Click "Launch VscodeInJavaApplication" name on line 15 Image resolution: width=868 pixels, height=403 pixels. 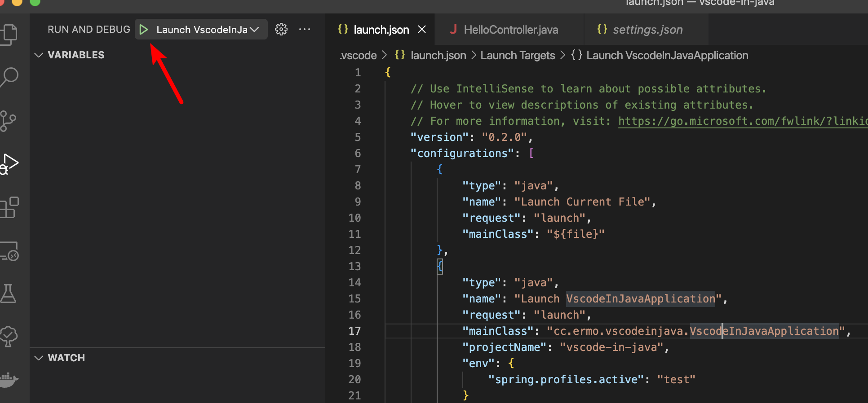coord(618,299)
